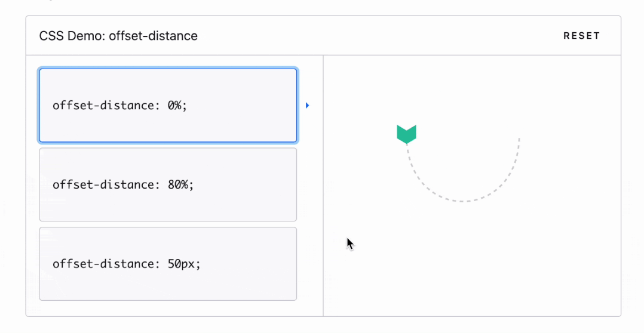Screen dimensions: 644x333
Task: Click the left start of the dashed path
Action: click(x=408, y=147)
